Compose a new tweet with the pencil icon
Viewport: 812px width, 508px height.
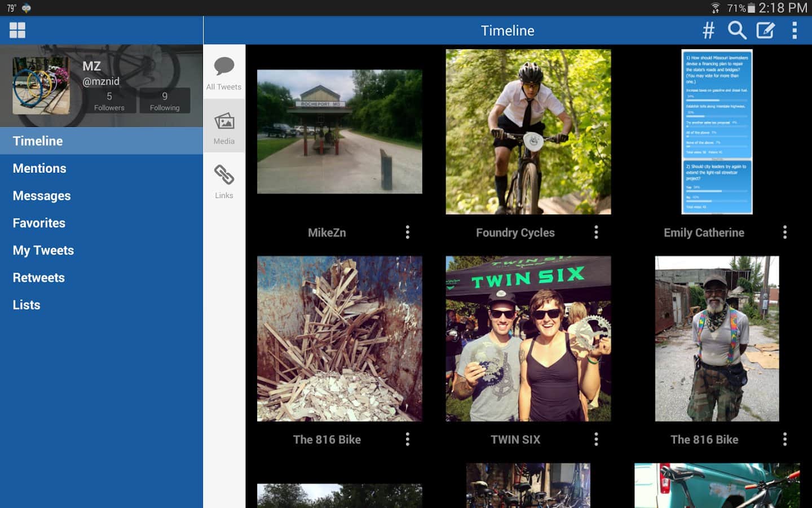point(765,30)
